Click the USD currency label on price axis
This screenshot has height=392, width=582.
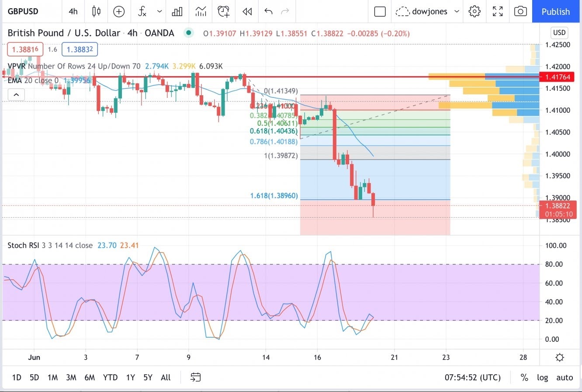[559, 33]
